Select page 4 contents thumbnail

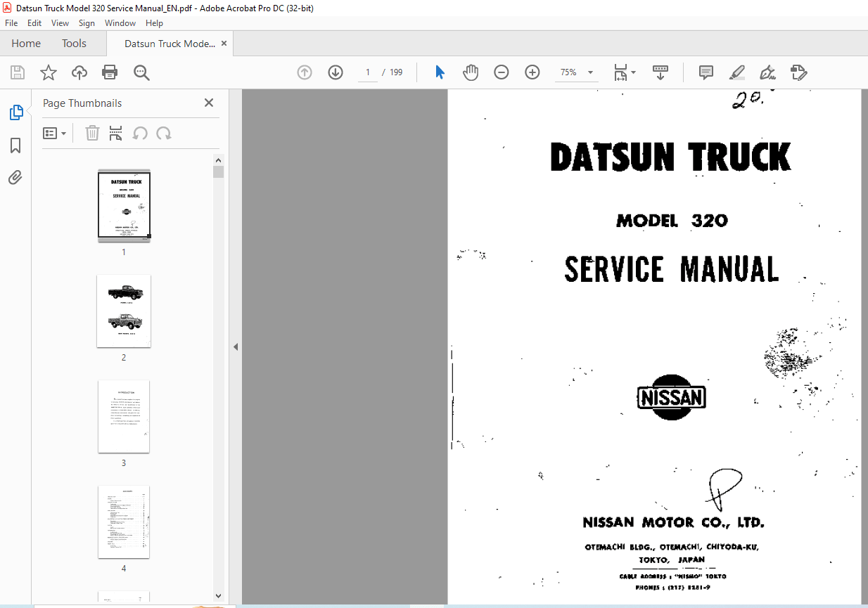tap(124, 522)
